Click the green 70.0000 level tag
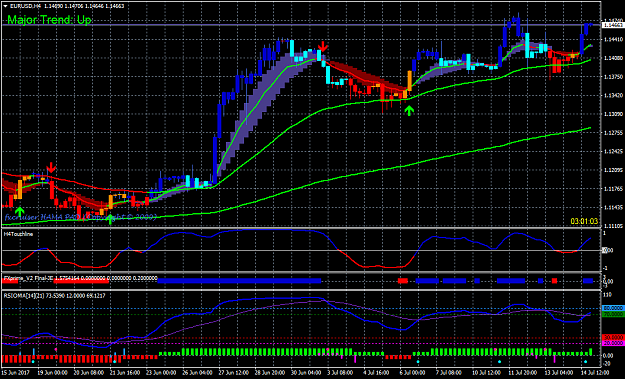This screenshot has height=379, width=625. pos(613,314)
